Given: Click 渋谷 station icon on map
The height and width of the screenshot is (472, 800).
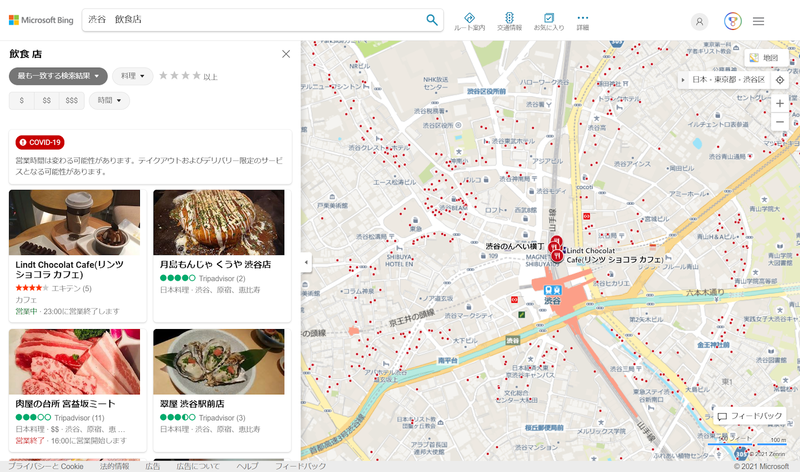Looking at the screenshot, I should (x=553, y=290).
